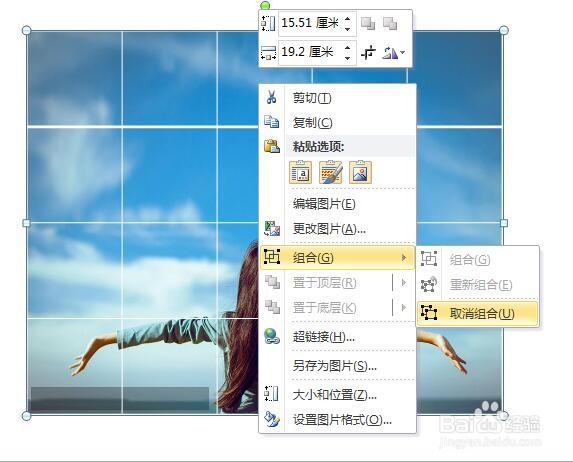Choose 更改图片(A)... menu entry
The width and height of the screenshot is (573, 462).
(x=338, y=229)
